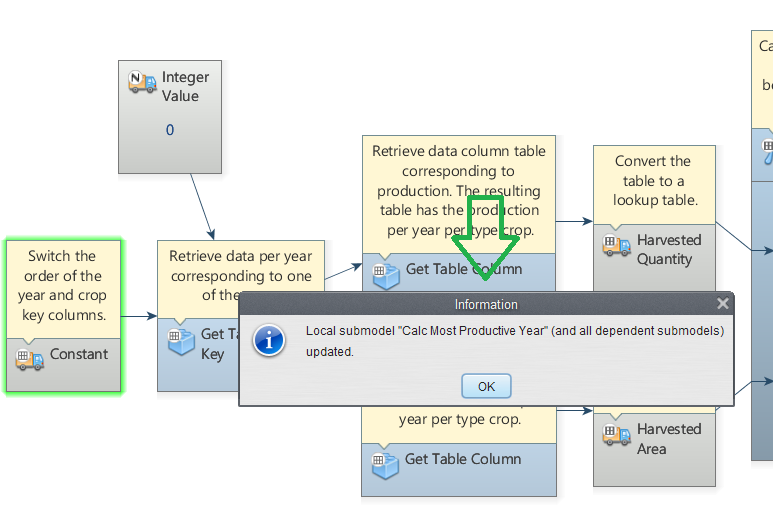Click Get Table Column icon under green arrow
The image size is (773, 530).
pyautogui.click(x=385, y=272)
